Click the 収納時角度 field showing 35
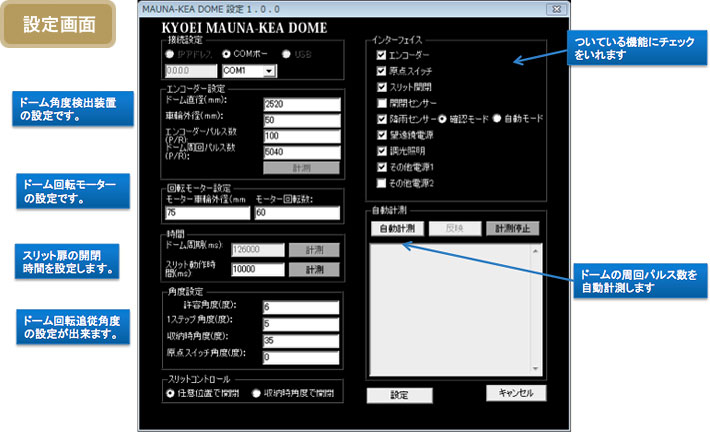Image resolution: width=710 pixels, height=438 pixels. (x=301, y=341)
